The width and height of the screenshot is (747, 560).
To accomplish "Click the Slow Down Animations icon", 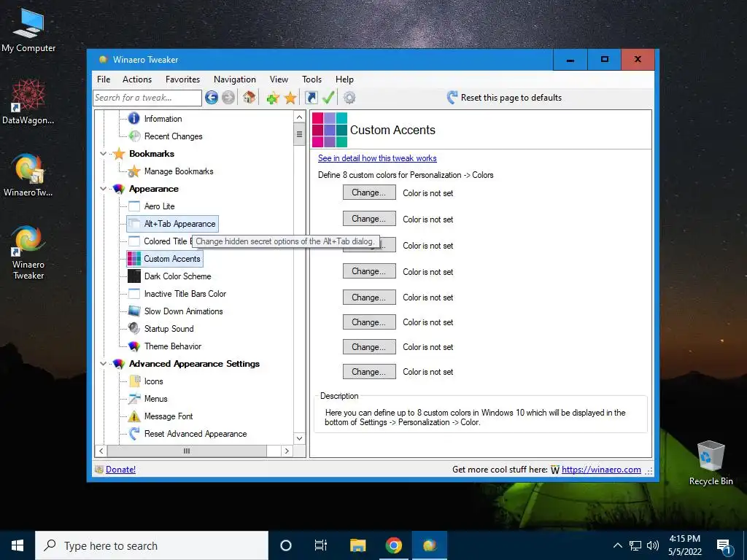I will pyautogui.click(x=134, y=311).
